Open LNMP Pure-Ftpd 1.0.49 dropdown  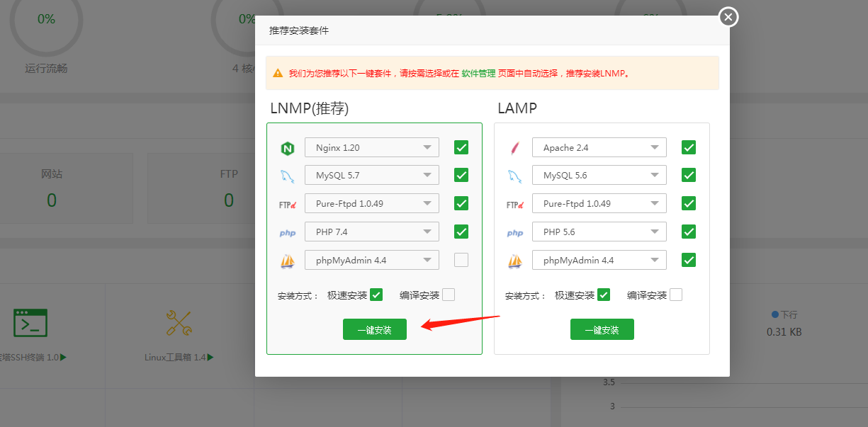point(372,203)
